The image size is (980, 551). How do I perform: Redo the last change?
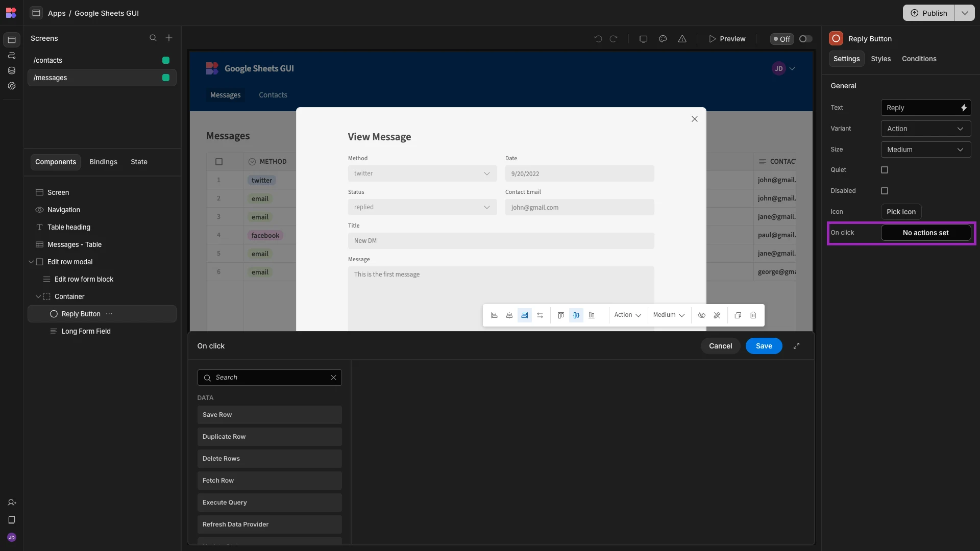(x=614, y=39)
